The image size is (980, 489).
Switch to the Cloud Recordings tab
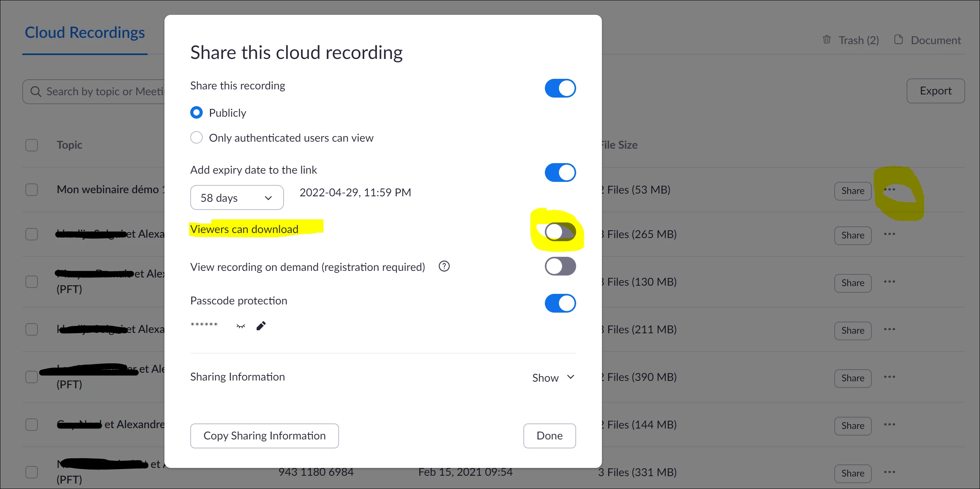(85, 33)
